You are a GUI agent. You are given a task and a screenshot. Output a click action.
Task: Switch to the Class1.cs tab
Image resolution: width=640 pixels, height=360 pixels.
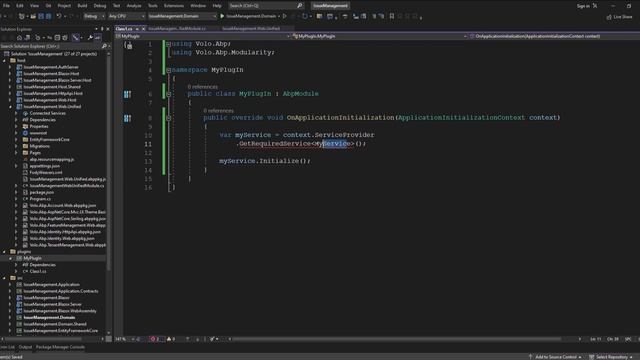[x=124, y=29]
